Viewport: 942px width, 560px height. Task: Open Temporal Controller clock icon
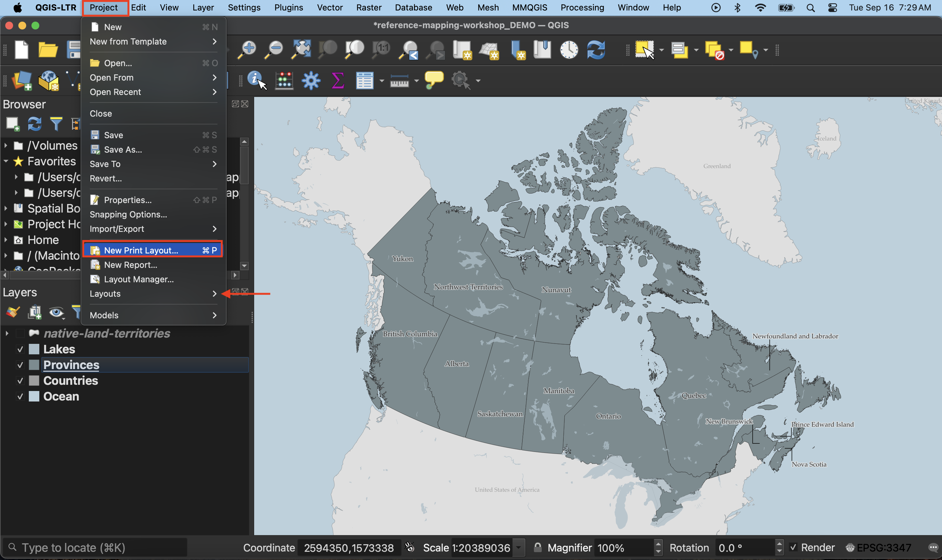(569, 49)
